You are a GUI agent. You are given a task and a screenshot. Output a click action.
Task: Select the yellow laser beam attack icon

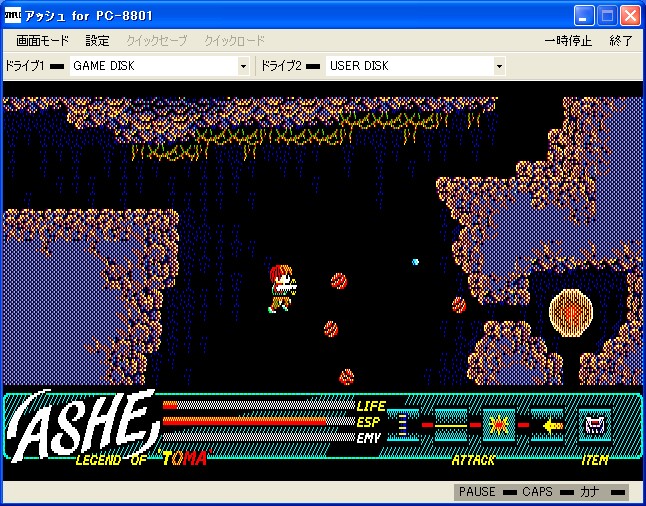tap(451, 425)
